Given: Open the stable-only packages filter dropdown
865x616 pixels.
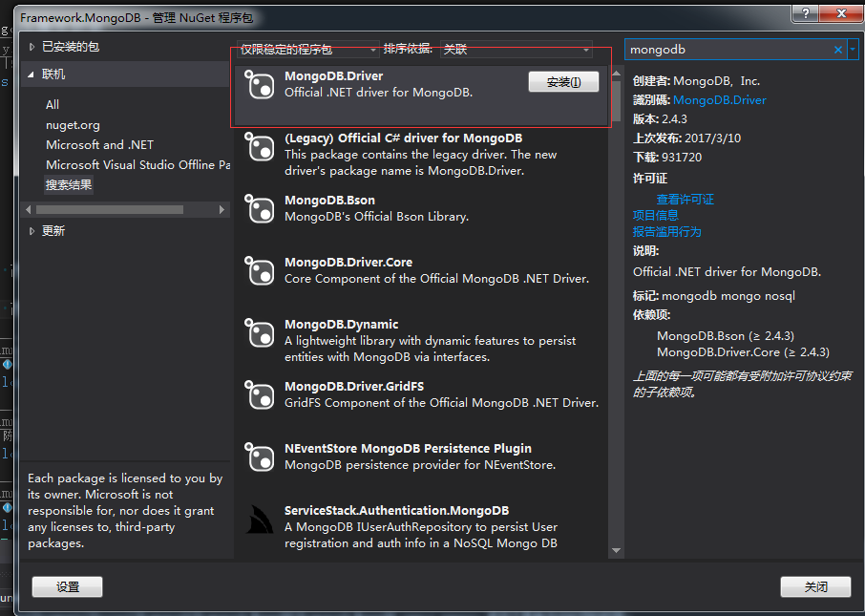Looking at the screenshot, I should coord(307,50).
